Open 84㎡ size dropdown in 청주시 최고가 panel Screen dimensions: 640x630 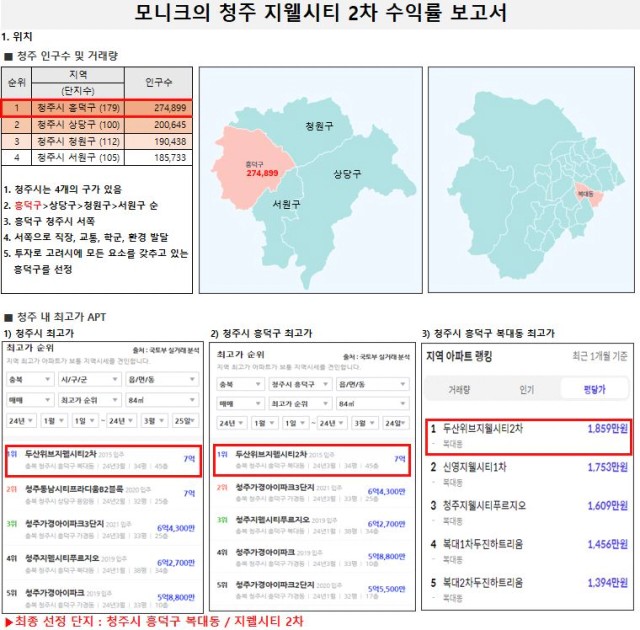pos(162,400)
